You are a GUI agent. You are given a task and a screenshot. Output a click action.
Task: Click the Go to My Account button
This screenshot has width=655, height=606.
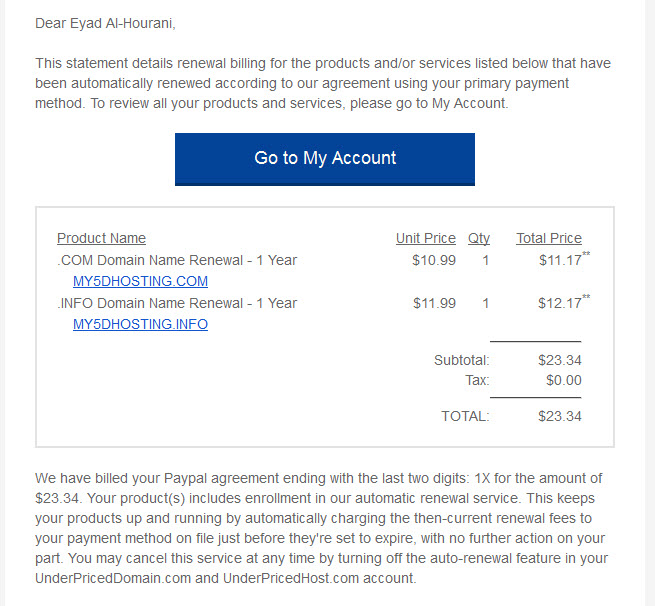(325, 159)
